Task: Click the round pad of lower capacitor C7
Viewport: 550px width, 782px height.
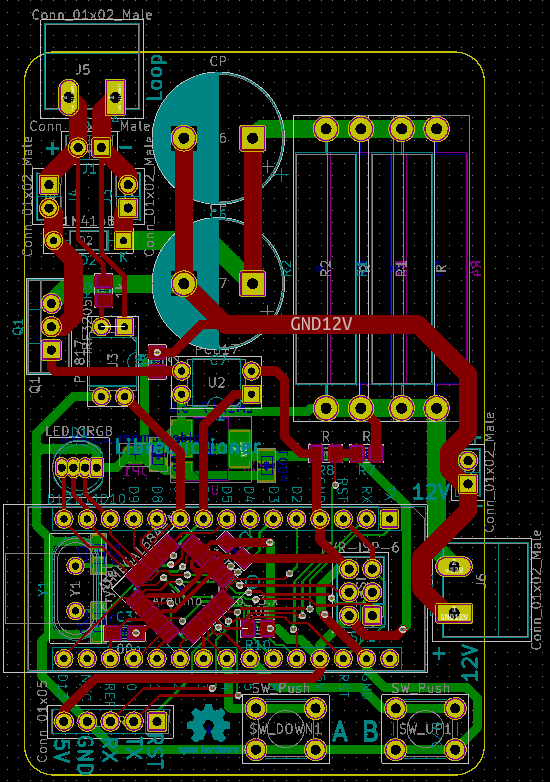Action: [184, 283]
